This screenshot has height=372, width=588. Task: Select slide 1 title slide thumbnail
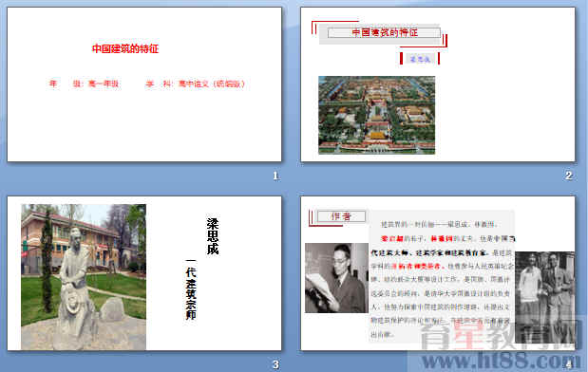click(x=144, y=84)
